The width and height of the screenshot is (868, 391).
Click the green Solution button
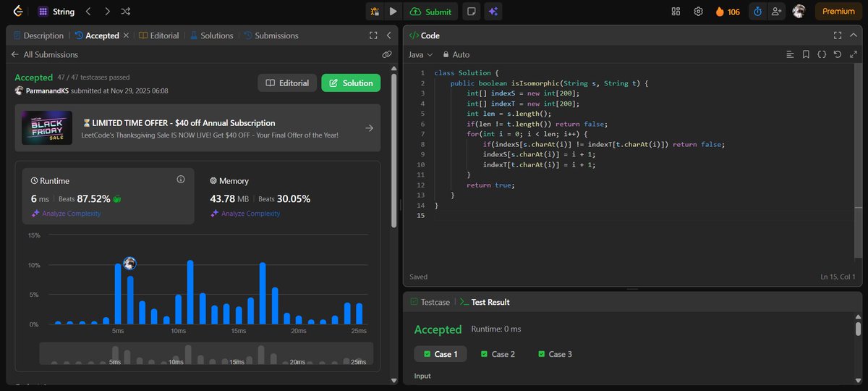pos(351,83)
